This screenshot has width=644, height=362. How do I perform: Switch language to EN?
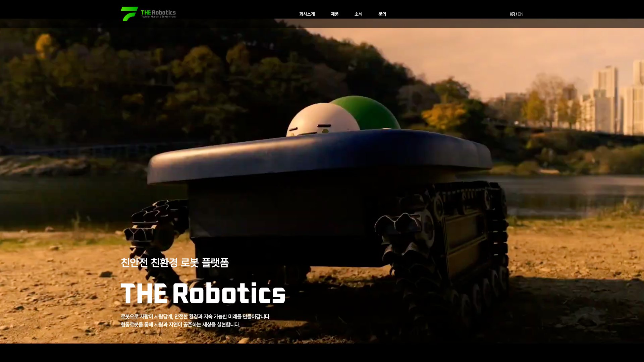(520, 14)
